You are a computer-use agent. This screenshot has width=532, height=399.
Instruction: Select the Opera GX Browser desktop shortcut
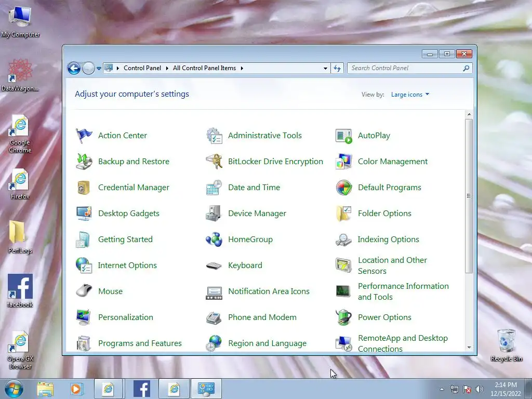[x=20, y=351]
